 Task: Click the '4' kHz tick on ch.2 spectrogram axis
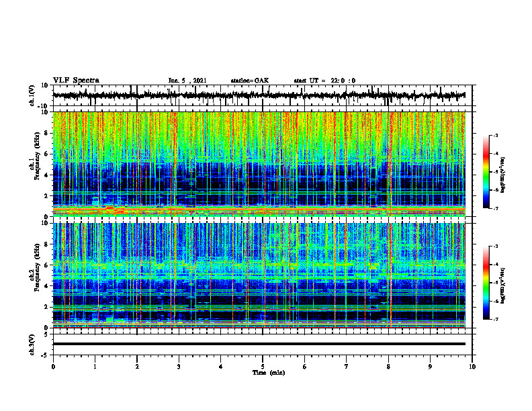coord(46,286)
